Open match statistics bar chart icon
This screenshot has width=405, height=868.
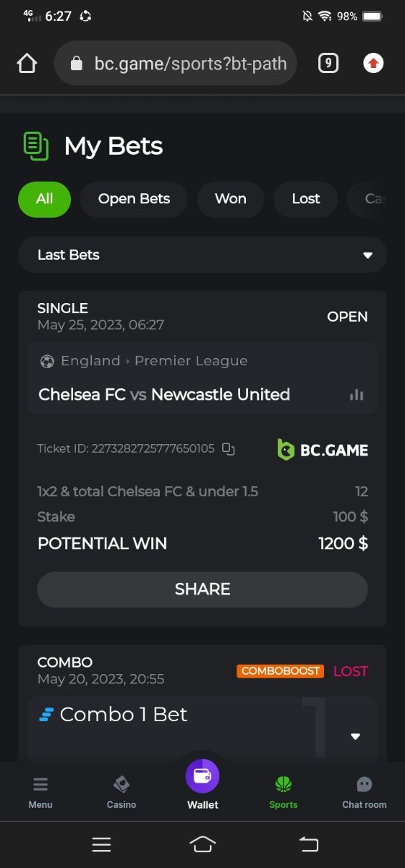[x=357, y=395]
